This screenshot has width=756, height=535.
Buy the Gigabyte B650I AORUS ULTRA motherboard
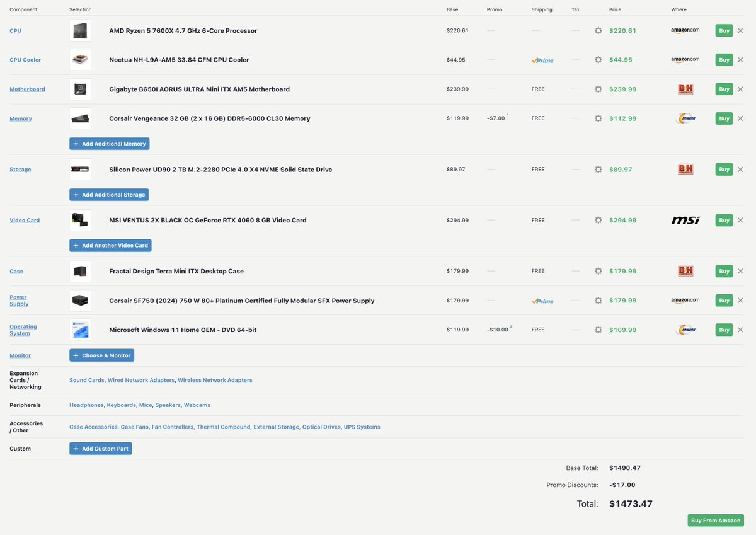(724, 89)
